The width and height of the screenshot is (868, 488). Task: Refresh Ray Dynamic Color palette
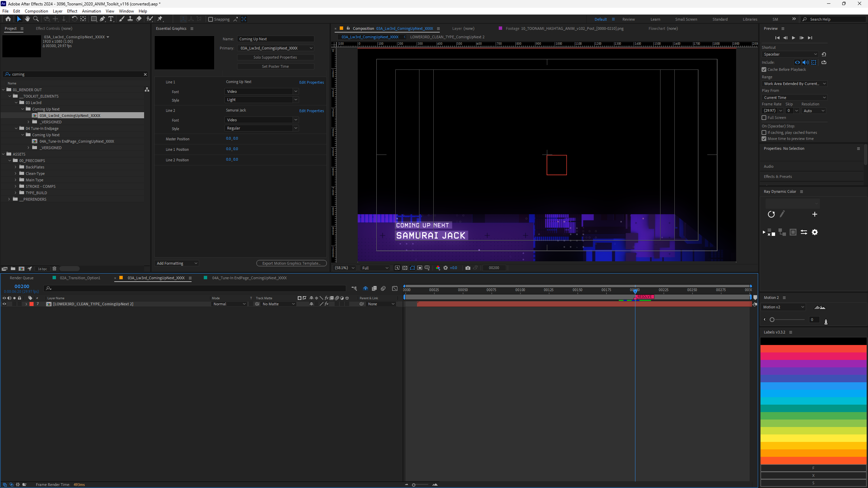[771, 214]
